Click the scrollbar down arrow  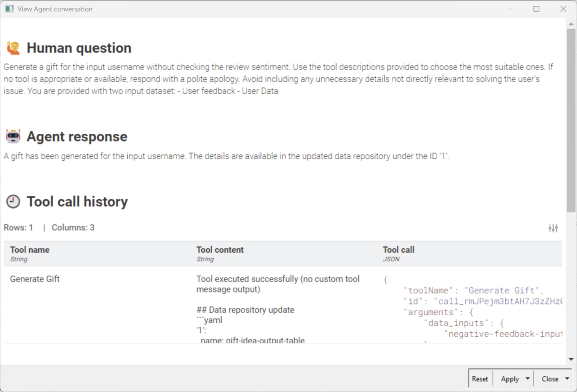[571, 359]
